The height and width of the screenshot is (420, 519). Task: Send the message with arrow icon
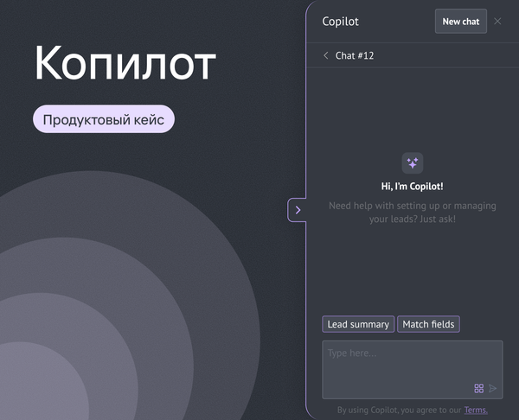[x=493, y=388]
